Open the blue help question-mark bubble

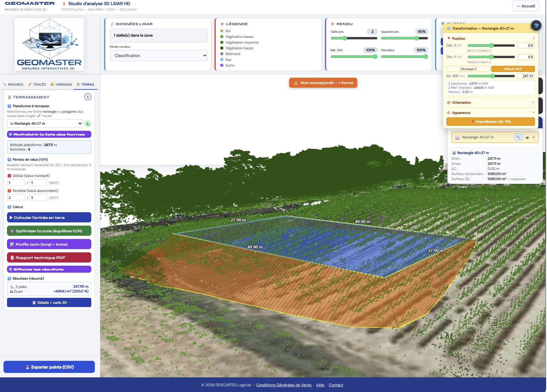tap(536, 25)
